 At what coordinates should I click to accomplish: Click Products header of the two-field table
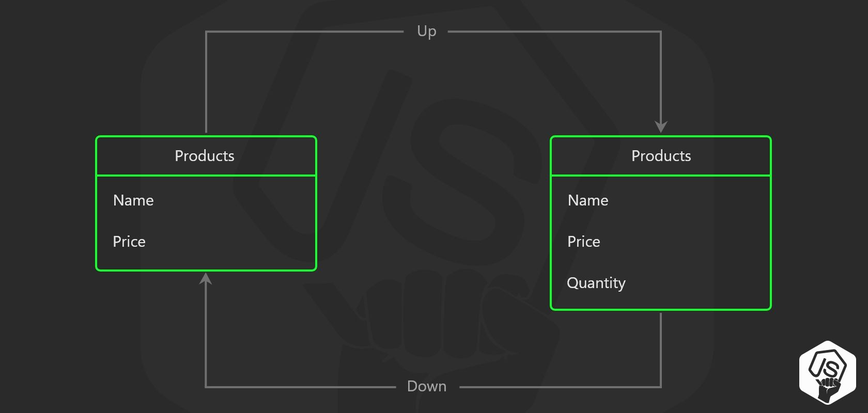[205, 156]
